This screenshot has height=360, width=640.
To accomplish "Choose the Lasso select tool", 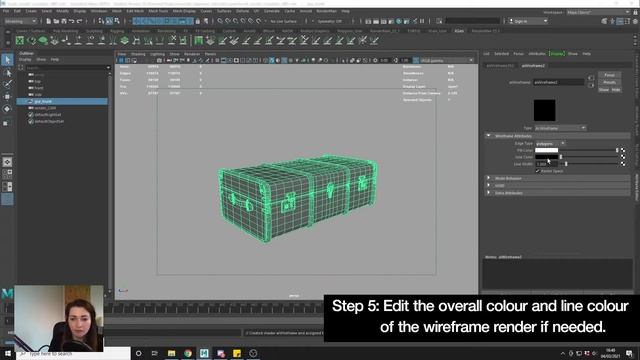I will (7, 73).
